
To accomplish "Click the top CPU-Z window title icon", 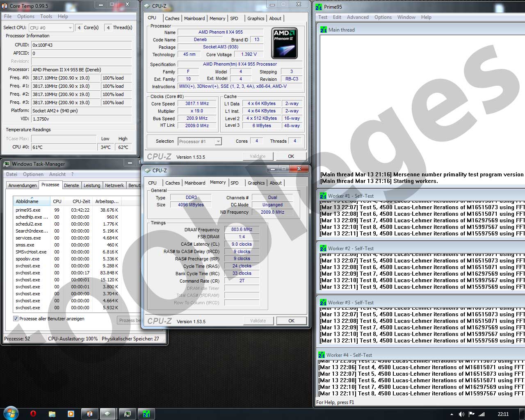I will pos(147,6).
